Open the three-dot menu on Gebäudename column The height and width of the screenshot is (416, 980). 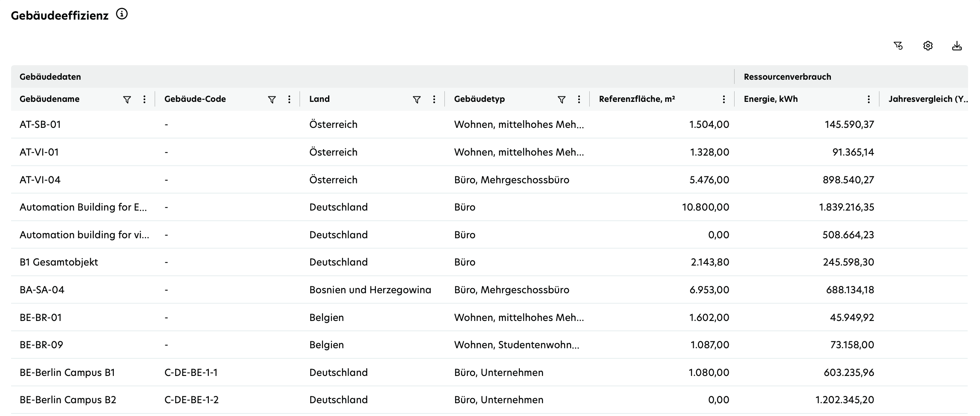[x=144, y=99]
